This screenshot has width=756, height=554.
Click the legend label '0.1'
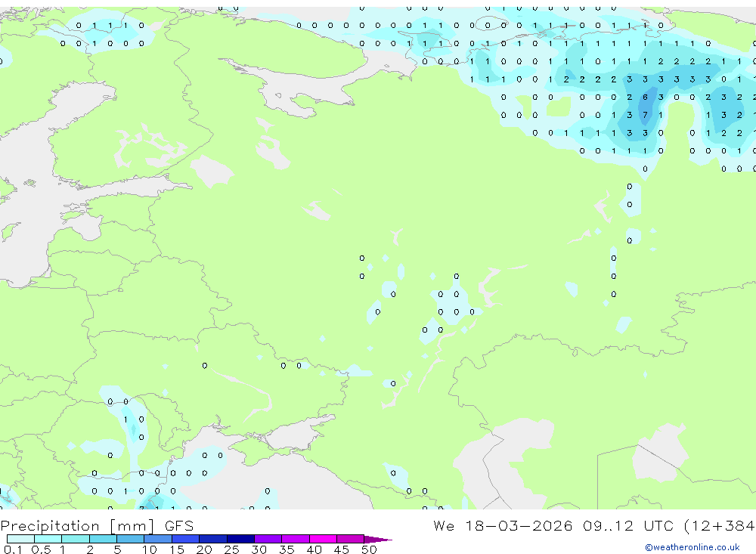point(13,549)
